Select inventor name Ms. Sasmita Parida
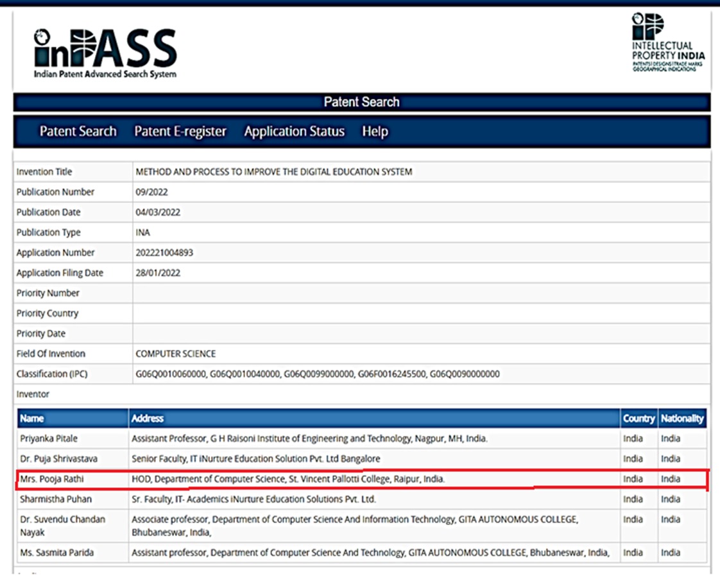Viewport: 720px width, 588px height. coord(57,553)
